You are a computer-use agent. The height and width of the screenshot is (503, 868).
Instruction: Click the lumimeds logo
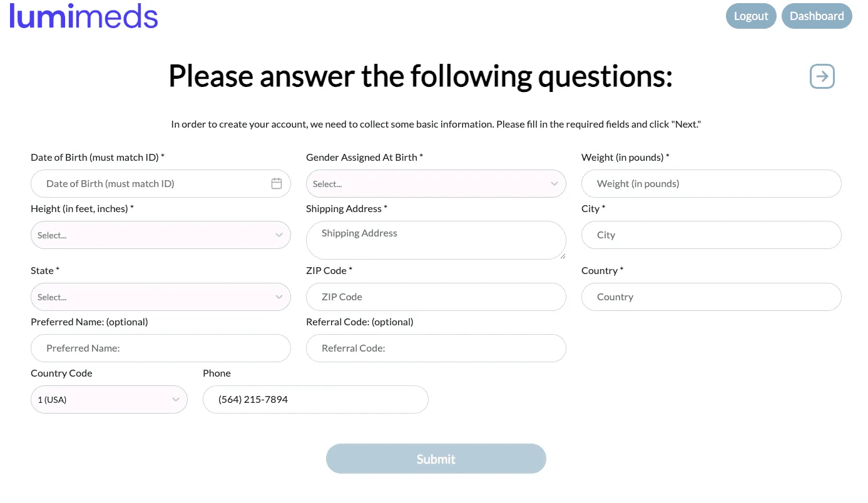[x=84, y=17]
